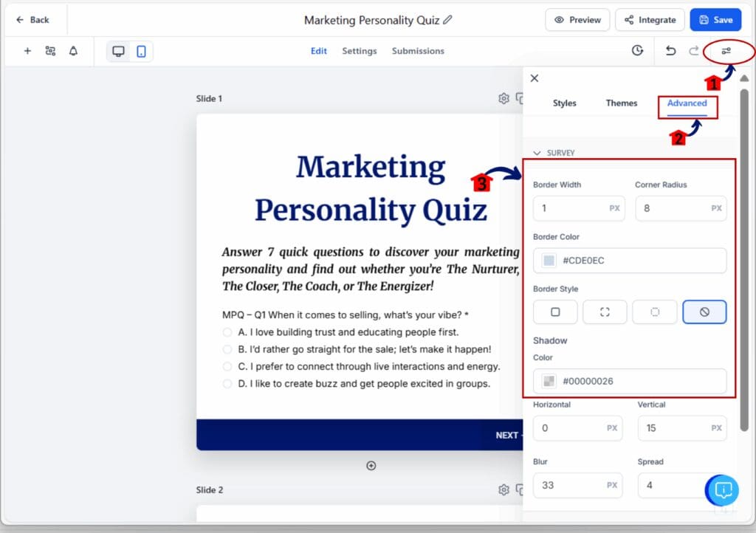The image size is (756, 533).
Task: Select the no-border style icon
Action: (x=704, y=312)
